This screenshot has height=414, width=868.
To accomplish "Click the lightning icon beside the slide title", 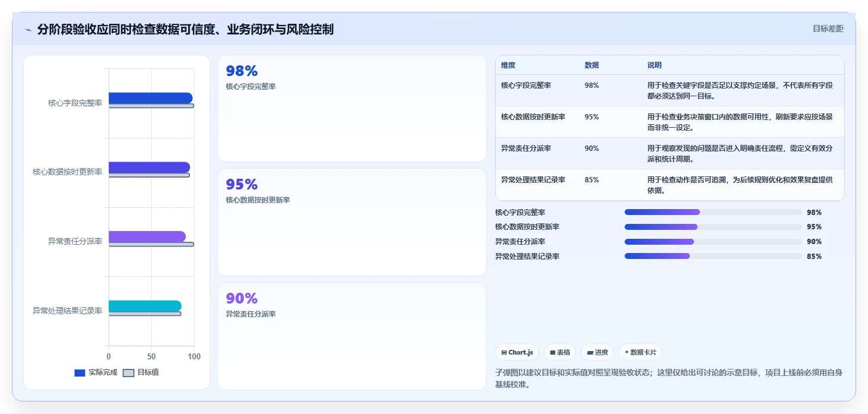I will [28, 30].
